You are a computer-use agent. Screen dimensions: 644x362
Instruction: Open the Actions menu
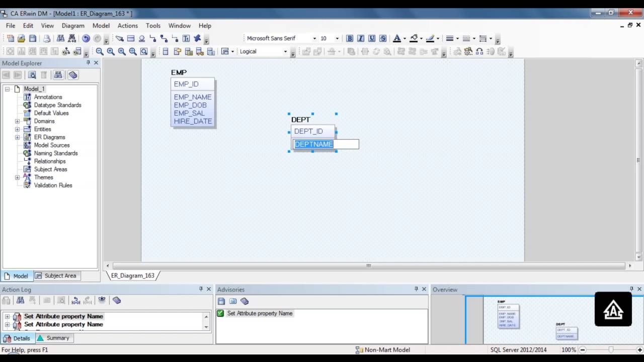pos(128,26)
